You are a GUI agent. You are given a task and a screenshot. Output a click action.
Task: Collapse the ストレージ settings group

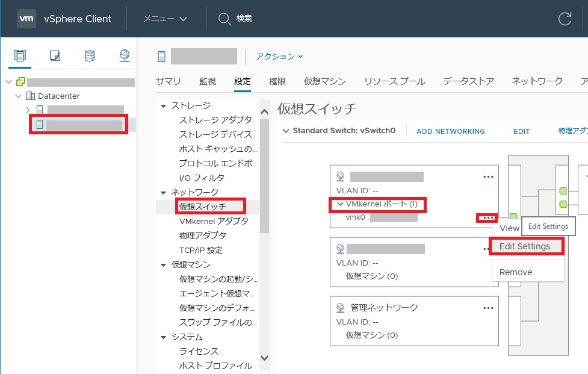pos(163,106)
